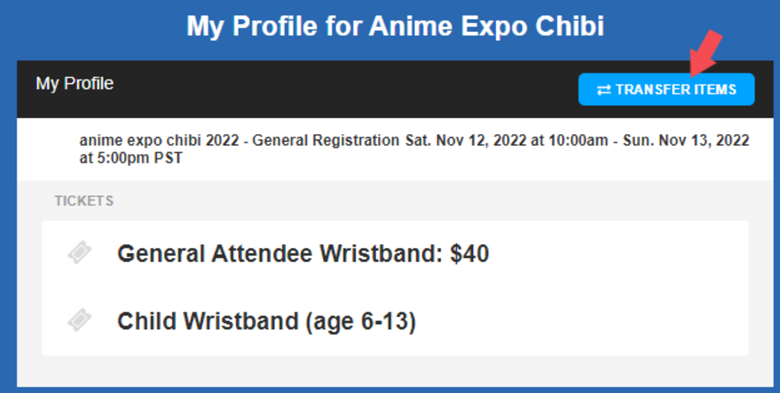Click the Transfer Items button

click(666, 90)
